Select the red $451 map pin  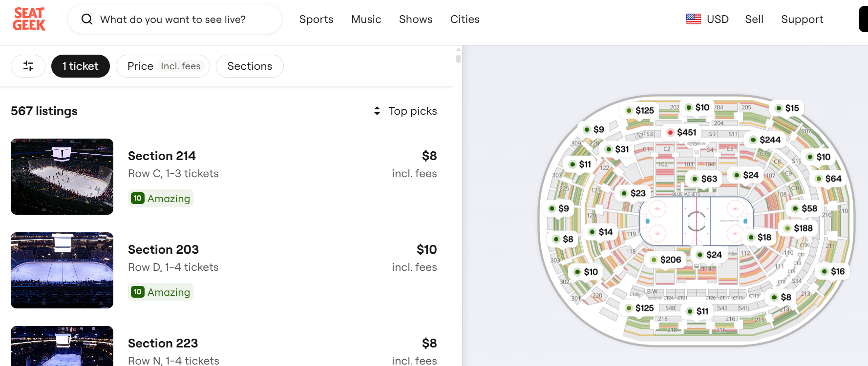click(682, 132)
